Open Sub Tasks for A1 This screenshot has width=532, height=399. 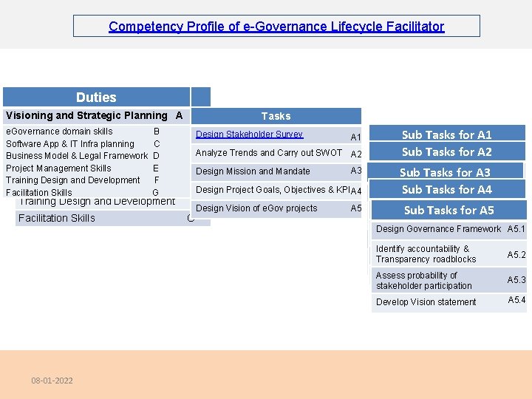[x=447, y=134]
